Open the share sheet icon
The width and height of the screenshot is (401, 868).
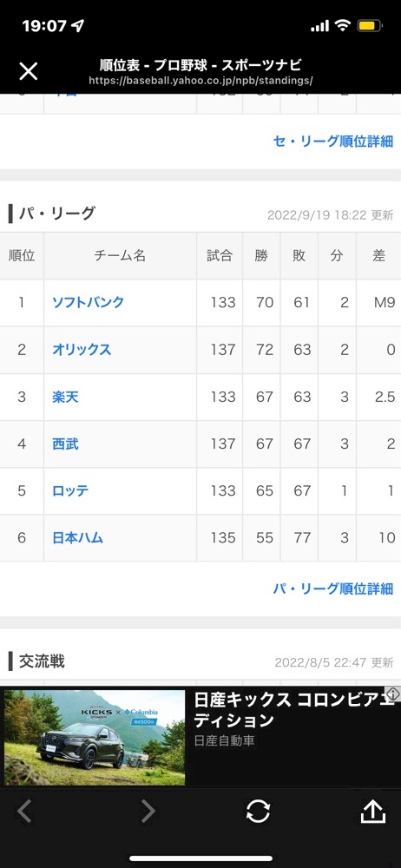tap(372, 811)
